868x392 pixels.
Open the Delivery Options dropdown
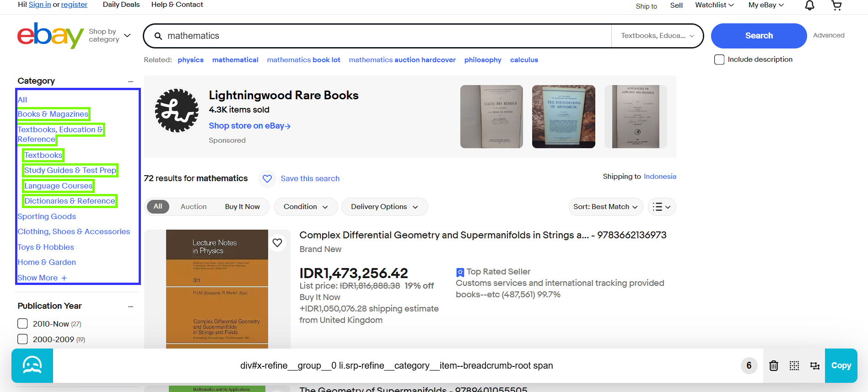tap(384, 207)
